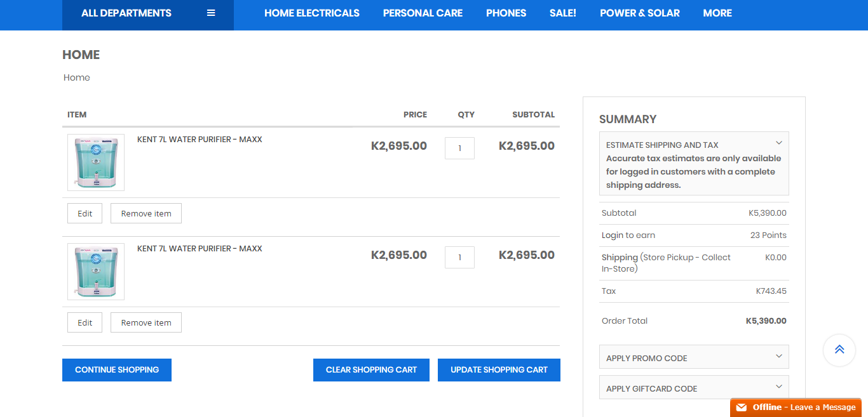Click the Tax amount K743.45

pos(771,291)
